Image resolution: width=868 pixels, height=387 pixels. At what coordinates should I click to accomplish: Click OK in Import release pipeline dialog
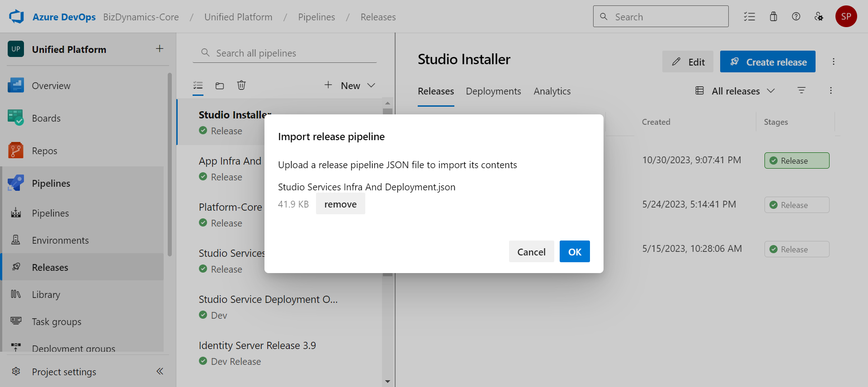click(x=575, y=251)
